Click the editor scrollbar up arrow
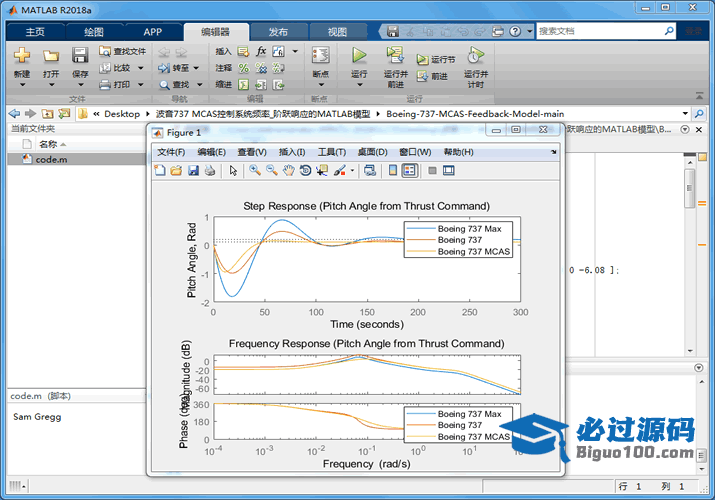The width and height of the screenshot is (715, 500). click(689, 163)
